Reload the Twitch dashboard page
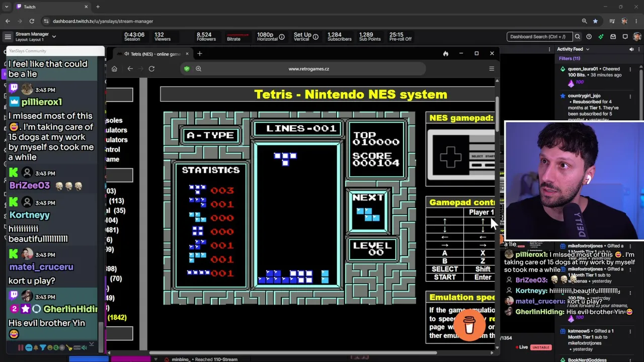This screenshot has height=362, width=644. point(32,21)
